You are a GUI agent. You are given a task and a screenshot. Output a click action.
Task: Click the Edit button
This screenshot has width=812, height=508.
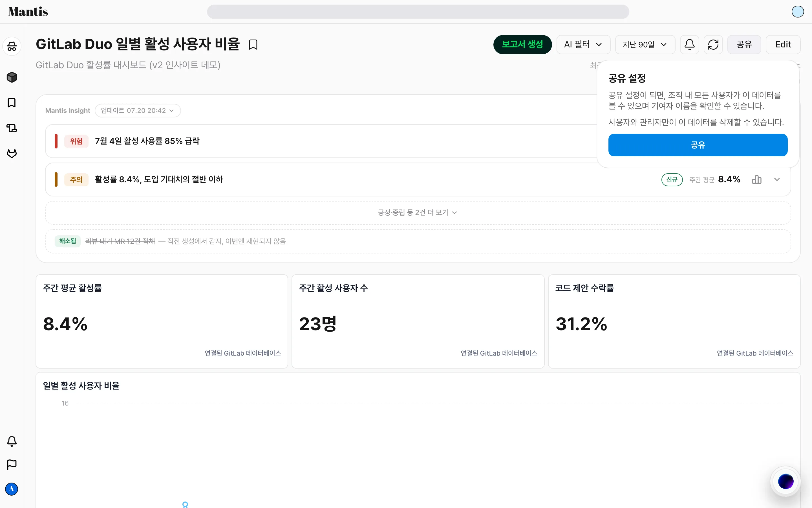tap(783, 44)
